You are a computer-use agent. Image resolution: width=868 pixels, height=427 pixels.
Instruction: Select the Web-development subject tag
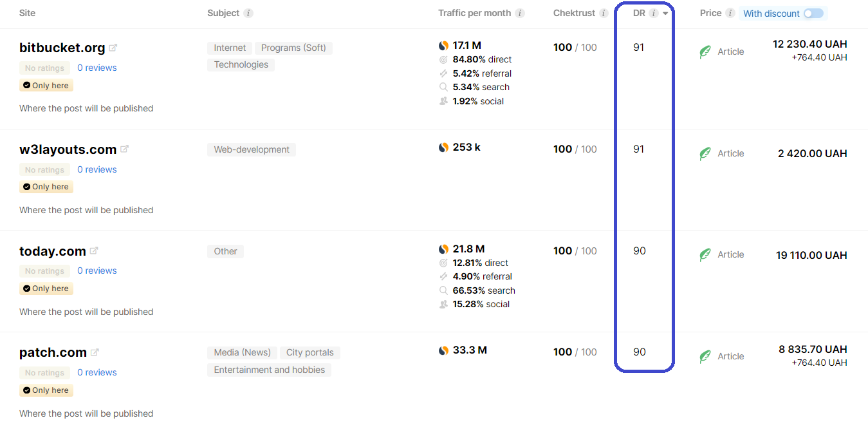(251, 149)
